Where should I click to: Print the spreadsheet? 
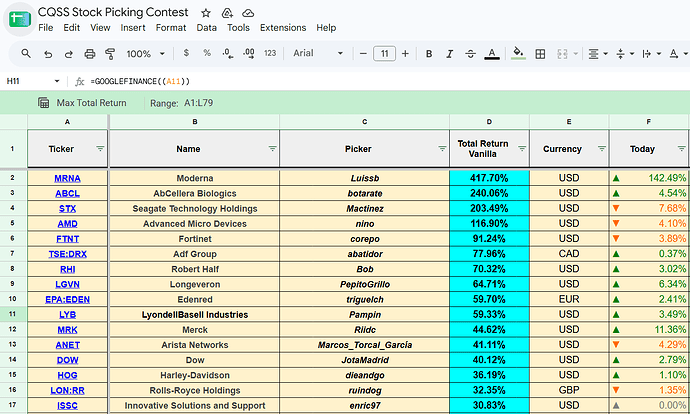[x=90, y=54]
